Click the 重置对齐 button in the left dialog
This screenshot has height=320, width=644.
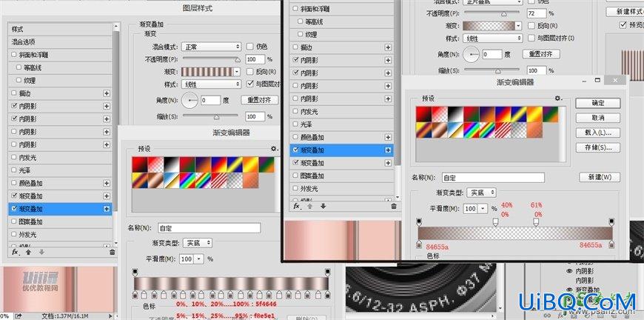tap(259, 100)
